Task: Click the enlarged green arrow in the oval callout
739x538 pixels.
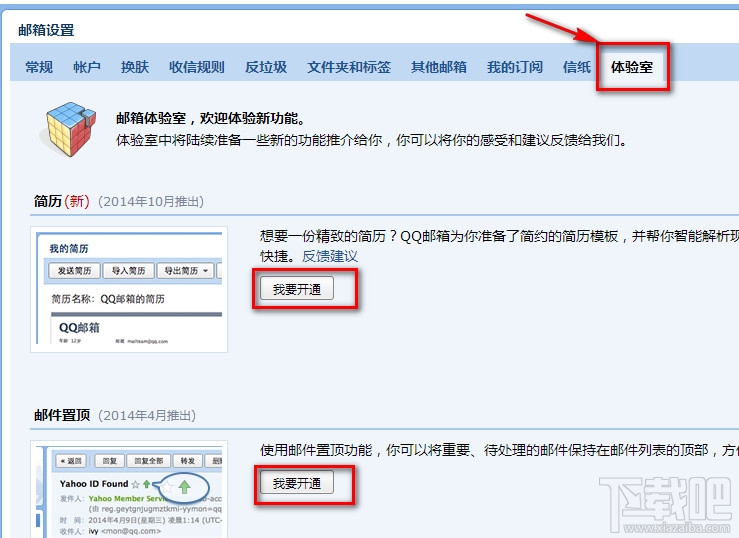Action: [x=184, y=488]
